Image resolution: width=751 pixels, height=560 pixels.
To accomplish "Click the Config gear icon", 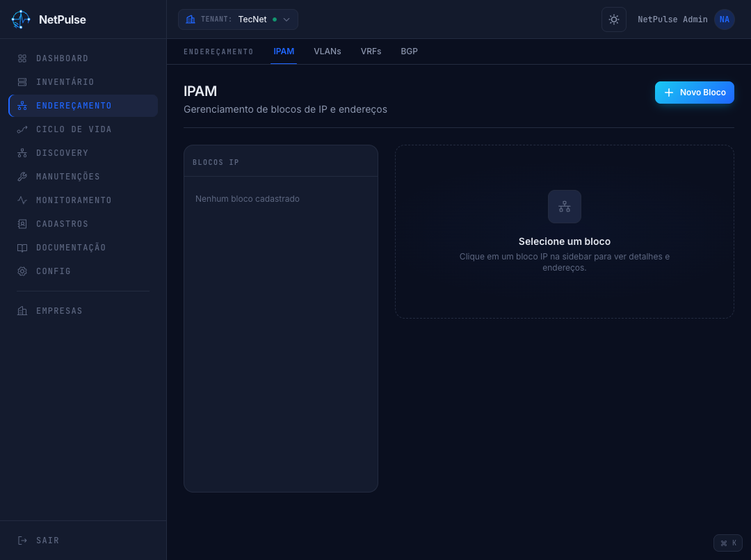I will 22,271.
